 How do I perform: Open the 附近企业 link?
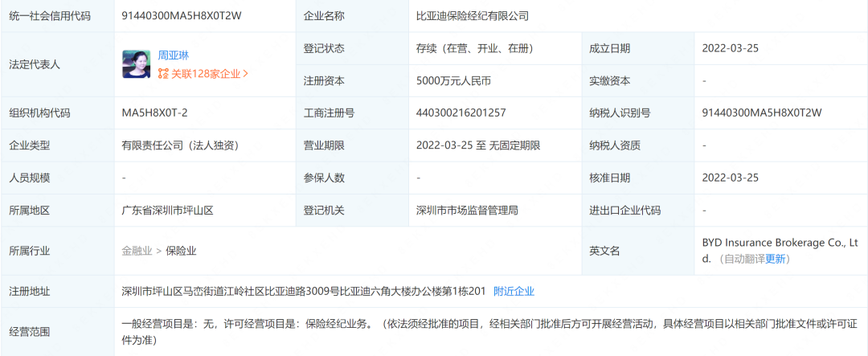point(514,291)
